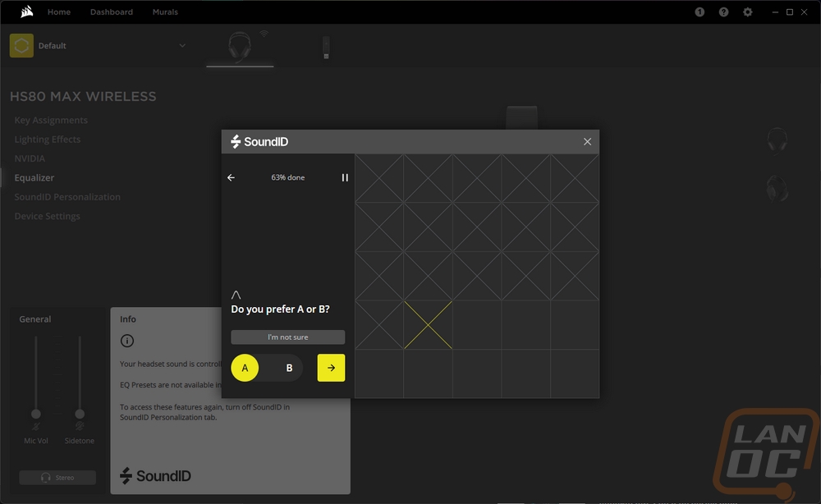Click the info circle icon in Info panel
Image resolution: width=821 pixels, height=504 pixels.
coord(126,341)
